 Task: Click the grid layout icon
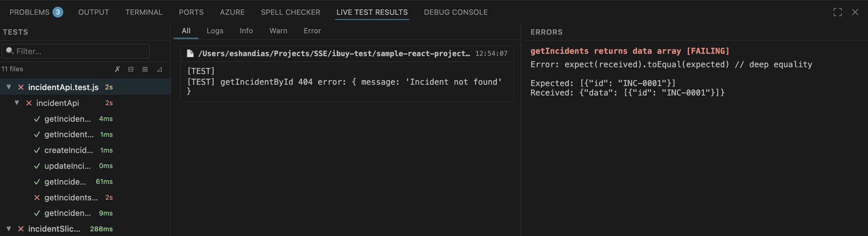(145, 69)
